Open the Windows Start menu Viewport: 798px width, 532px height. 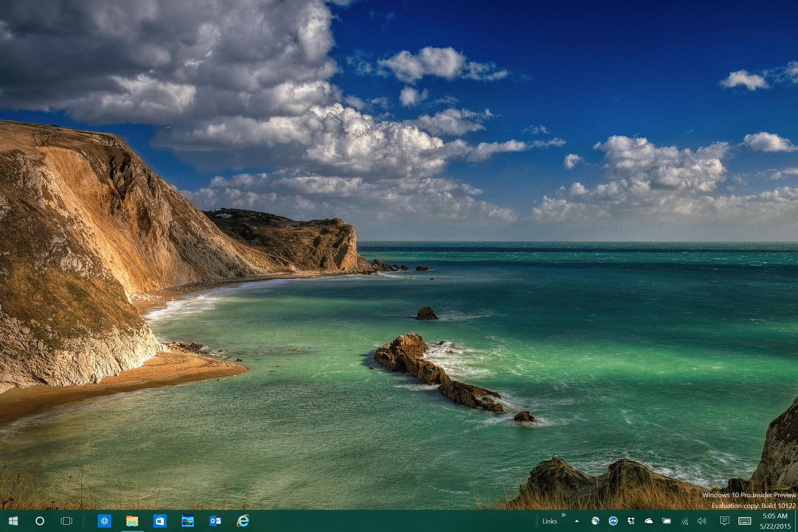coord(13,521)
